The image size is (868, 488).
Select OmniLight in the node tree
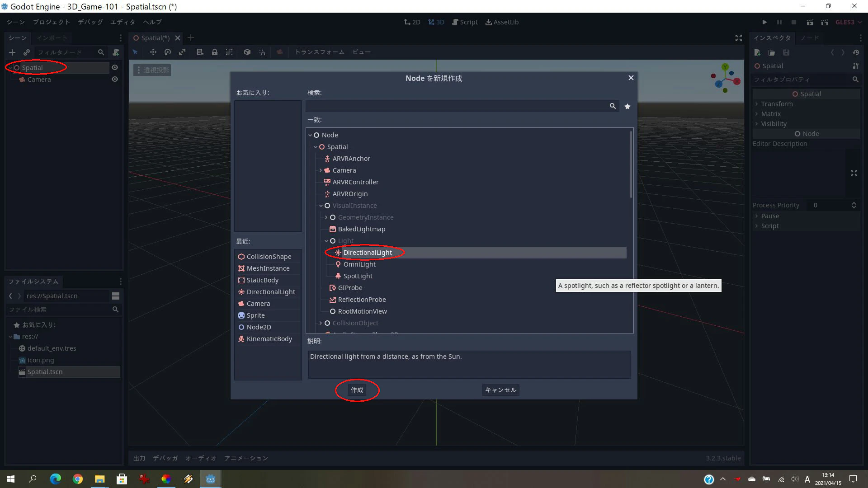tap(359, 264)
